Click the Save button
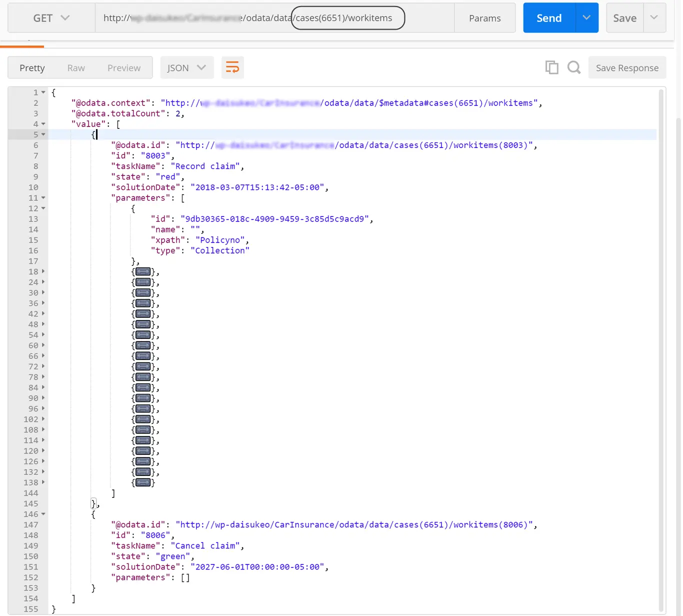 click(x=625, y=18)
